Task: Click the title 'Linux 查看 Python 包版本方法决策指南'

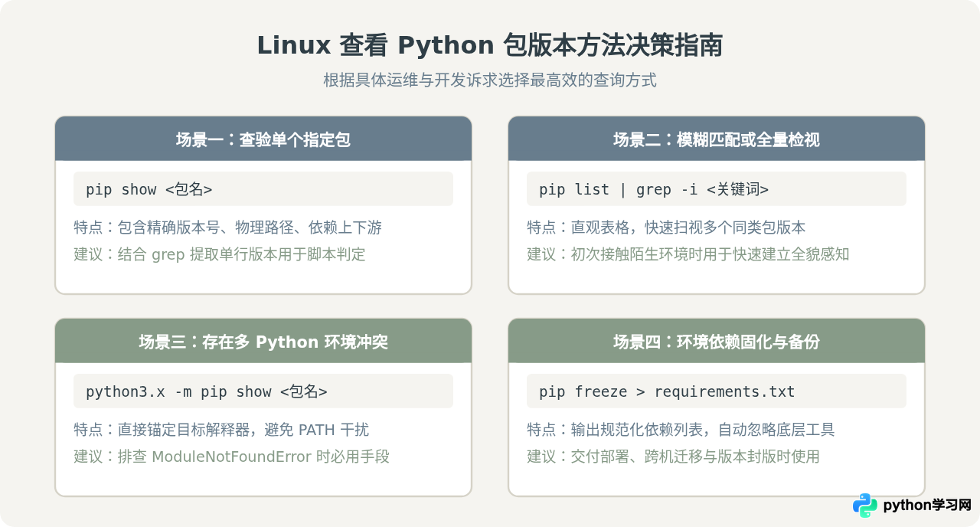Action: 490,45
